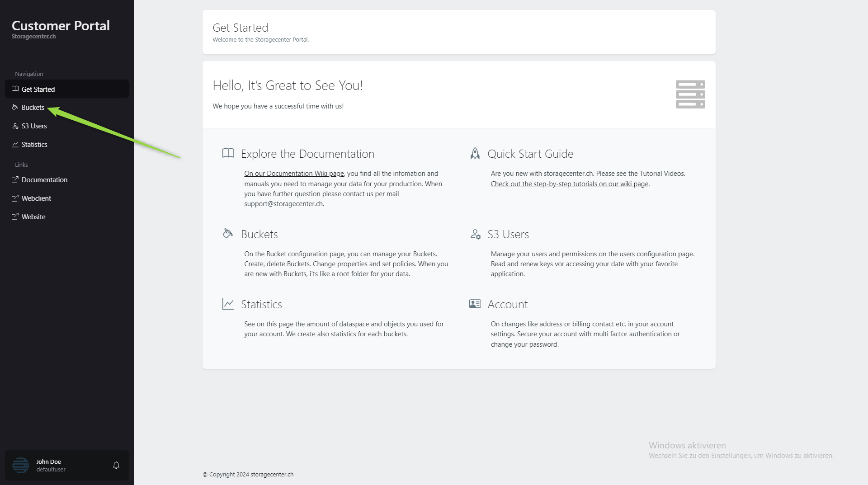This screenshot has width=868, height=485.
Task: Go to S3 Users in the sidebar
Action: tap(34, 126)
